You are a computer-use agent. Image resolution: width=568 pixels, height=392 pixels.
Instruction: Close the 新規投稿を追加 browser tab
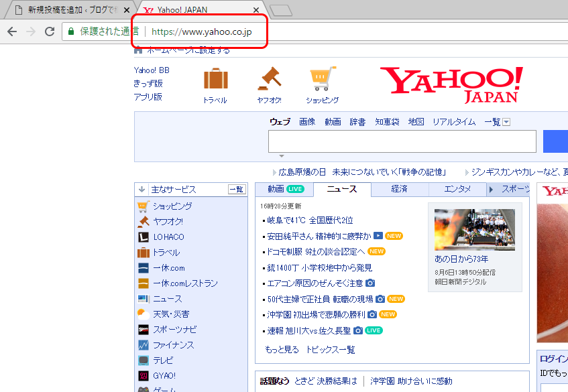(x=127, y=10)
